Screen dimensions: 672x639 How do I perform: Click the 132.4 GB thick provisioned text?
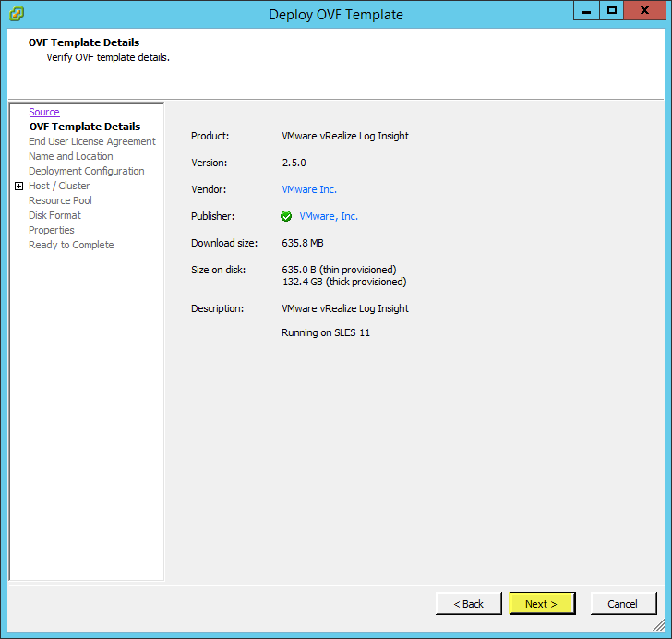pos(344,282)
